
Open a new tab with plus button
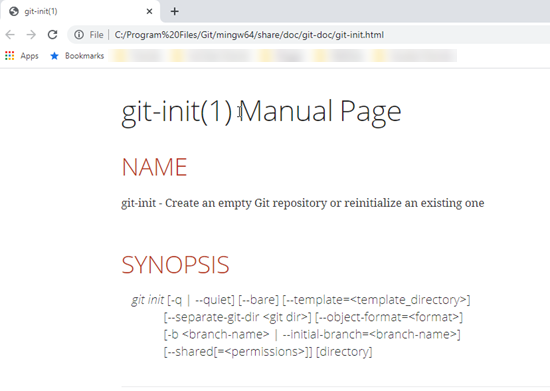[174, 12]
